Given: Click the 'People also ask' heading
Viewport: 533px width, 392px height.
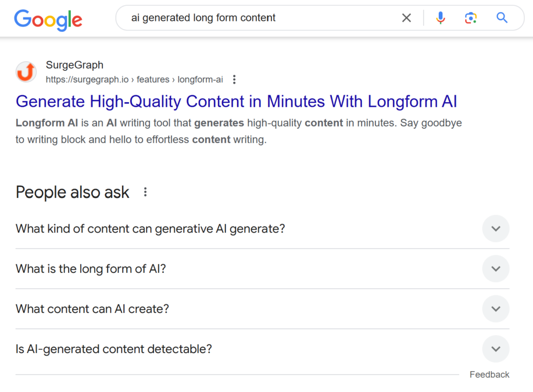Looking at the screenshot, I should click(72, 192).
